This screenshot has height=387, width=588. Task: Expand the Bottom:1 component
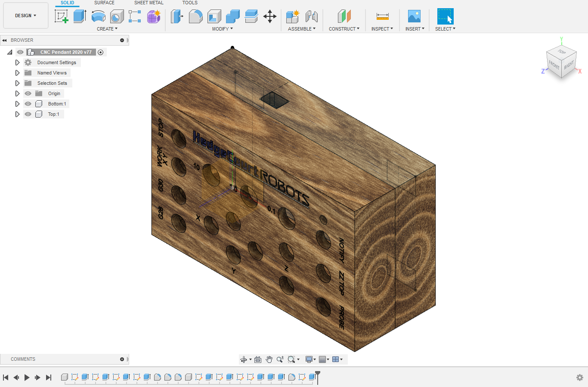pos(17,104)
